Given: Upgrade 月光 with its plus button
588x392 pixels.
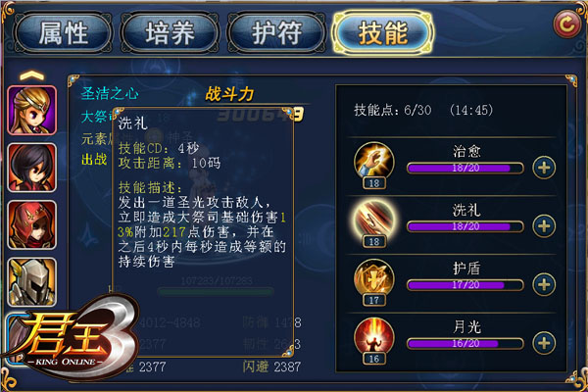Looking at the screenshot, I should pyautogui.click(x=544, y=343).
